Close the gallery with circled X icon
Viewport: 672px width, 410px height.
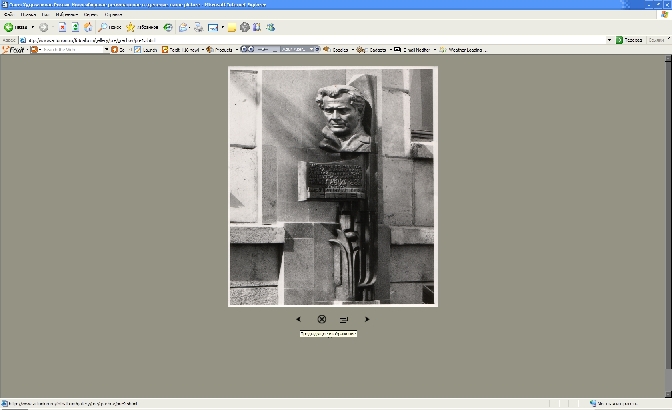click(322, 319)
